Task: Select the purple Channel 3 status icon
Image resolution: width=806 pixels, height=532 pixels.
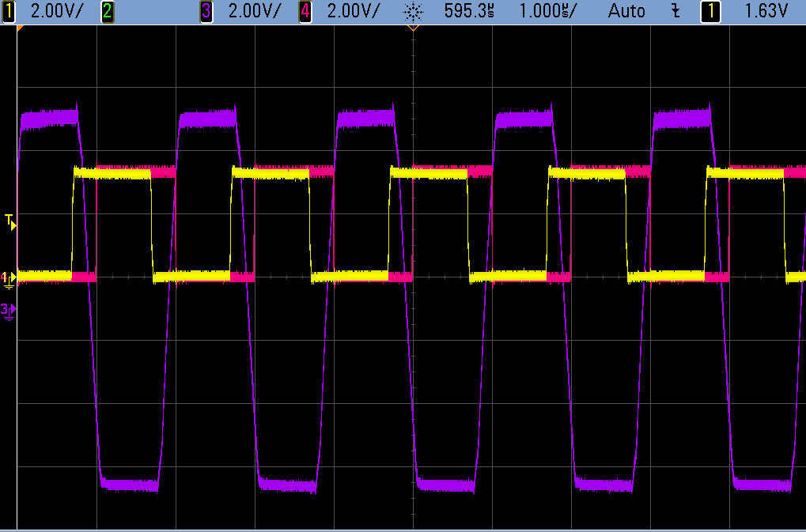Action: [205, 11]
